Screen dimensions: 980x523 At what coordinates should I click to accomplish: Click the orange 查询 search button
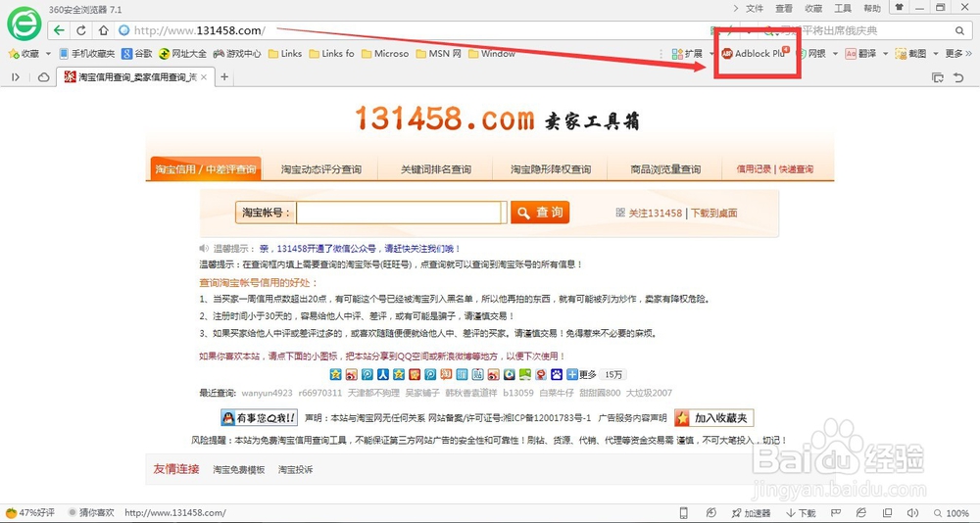(x=540, y=213)
